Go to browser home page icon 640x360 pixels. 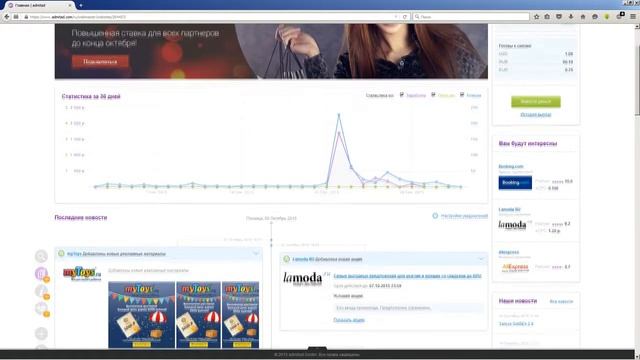(583, 17)
